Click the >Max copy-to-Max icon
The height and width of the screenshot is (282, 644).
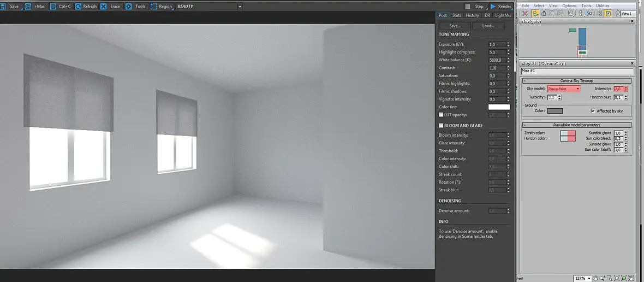[x=27, y=7]
